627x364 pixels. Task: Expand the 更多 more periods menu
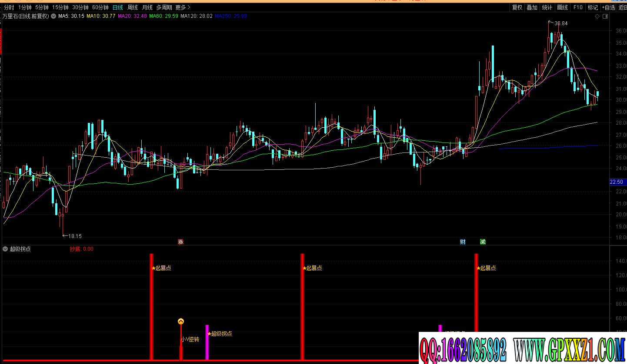pos(183,7)
